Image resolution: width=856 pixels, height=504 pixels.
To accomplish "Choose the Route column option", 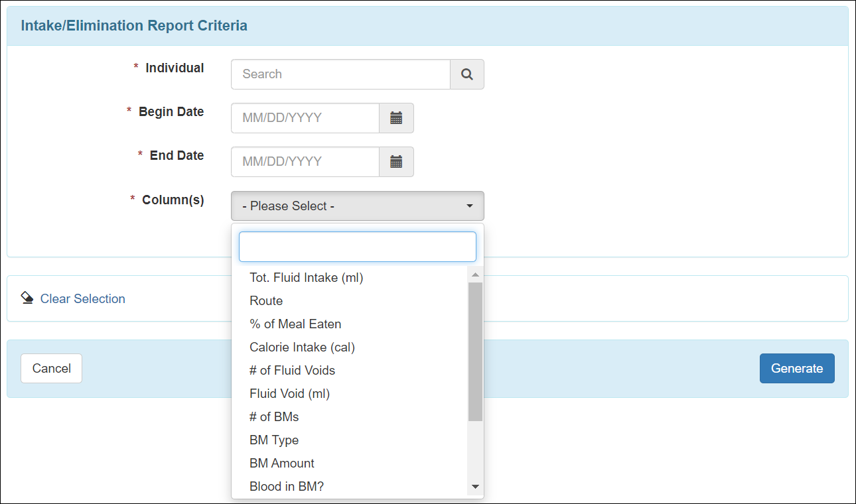I will pos(266,301).
